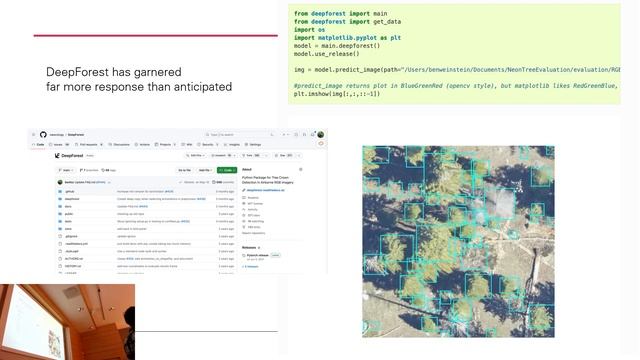Open the Releases heading link

pyautogui.click(x=251, y=248)
